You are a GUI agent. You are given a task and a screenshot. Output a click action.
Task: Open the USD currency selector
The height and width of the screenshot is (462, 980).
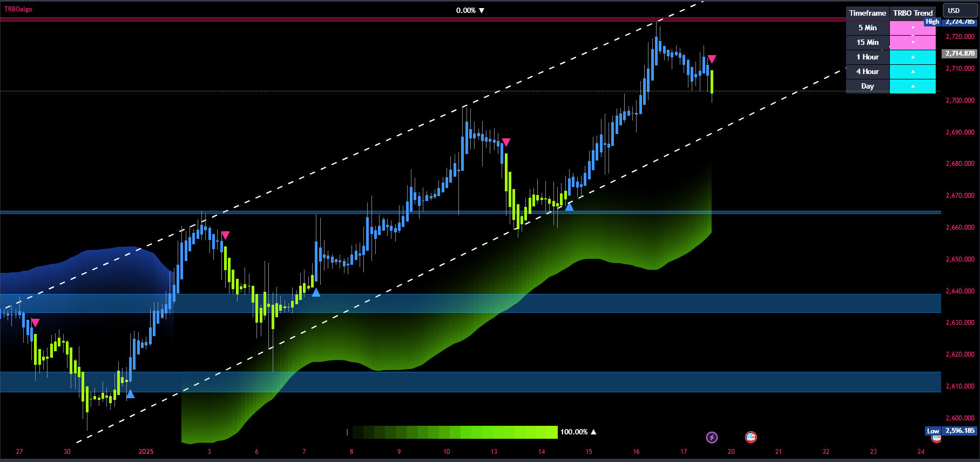point(960,10)
